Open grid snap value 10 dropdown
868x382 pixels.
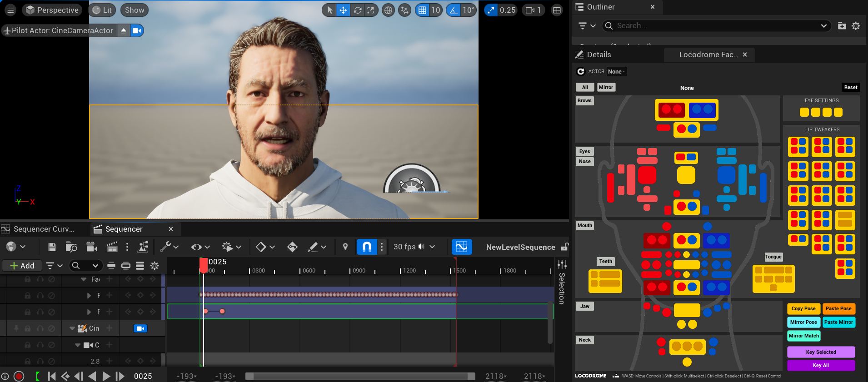coord(436,10)
